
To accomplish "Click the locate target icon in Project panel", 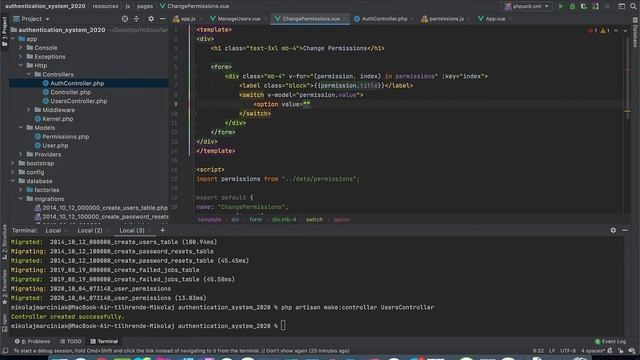I will [x=125, y=19].
